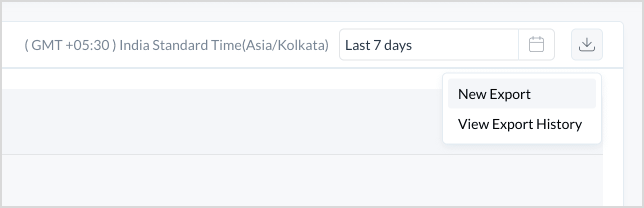Click the lower empty content section
Screen dimensions: 644x208
pyautogui.click(x=300, y=180)
